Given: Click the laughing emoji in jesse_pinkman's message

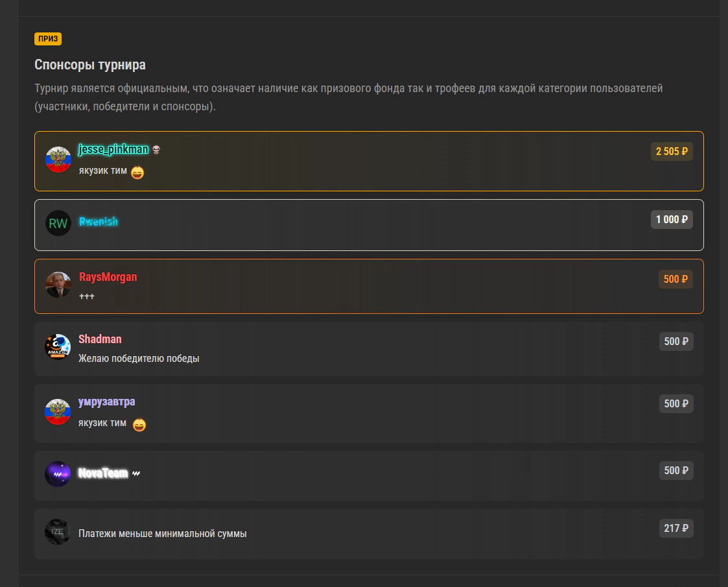Looking at the screenshot, I should pos(137,173).
